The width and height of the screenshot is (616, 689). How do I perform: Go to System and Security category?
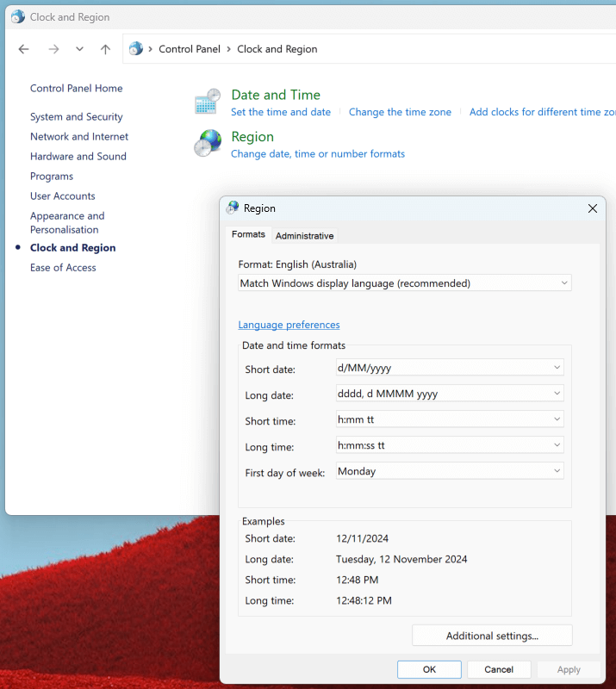coord(76,117)
